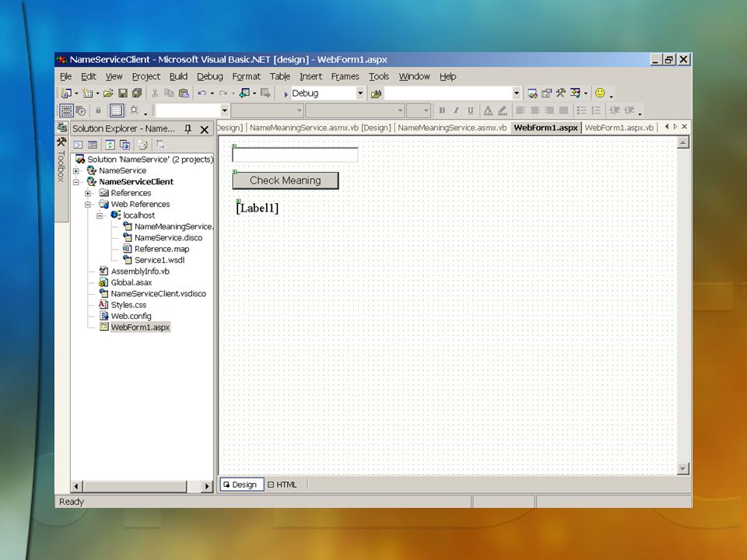This screenshot has width=747, height=560.
Task: Click the Numbered List icon
Action: pos(596,110)
